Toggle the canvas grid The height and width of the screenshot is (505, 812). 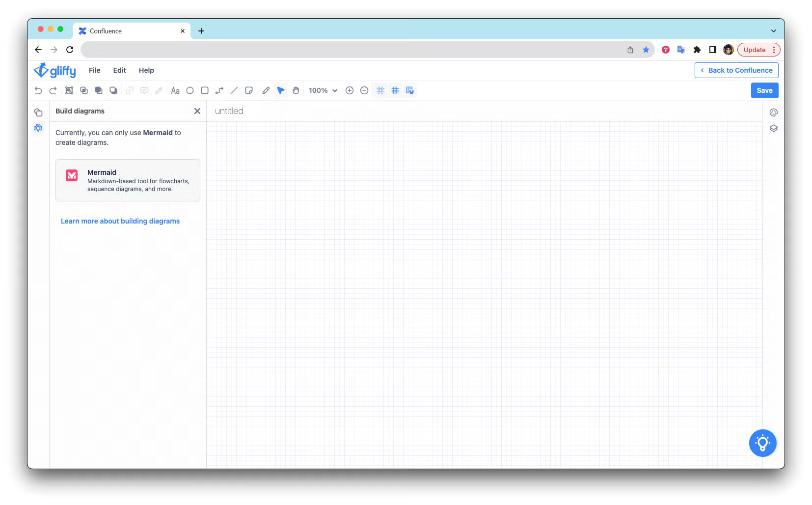point(395,90)
